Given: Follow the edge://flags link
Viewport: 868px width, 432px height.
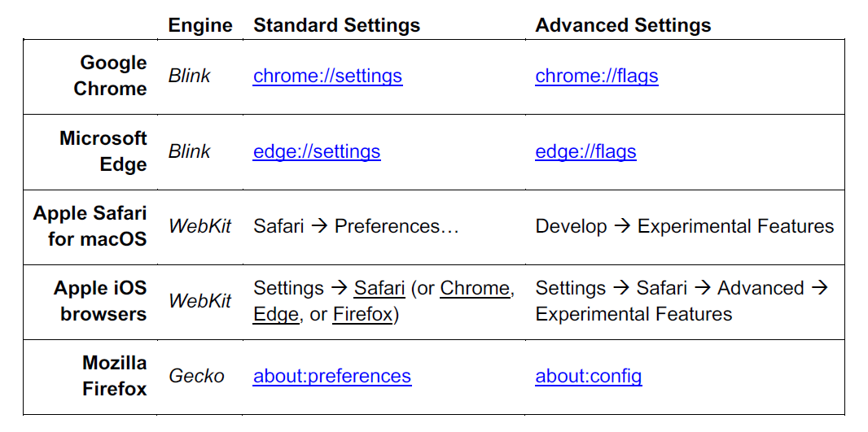Looking at the screenshot, I should (x=585, y=152).
